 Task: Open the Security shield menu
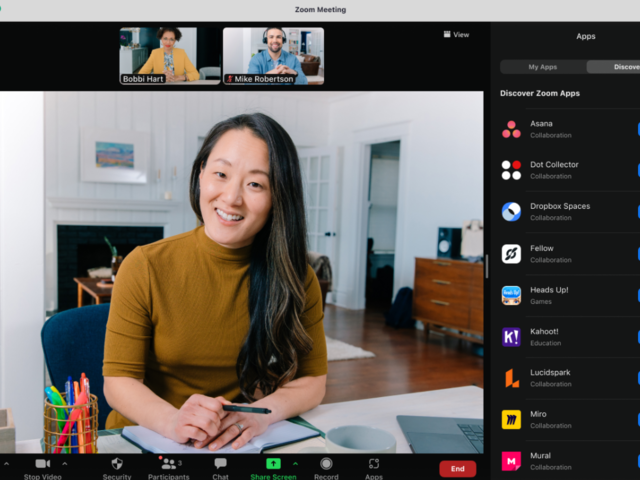[x=117, y=464]
